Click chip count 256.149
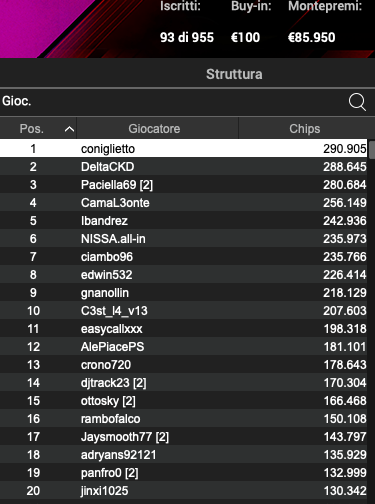 tap(345, 203)
